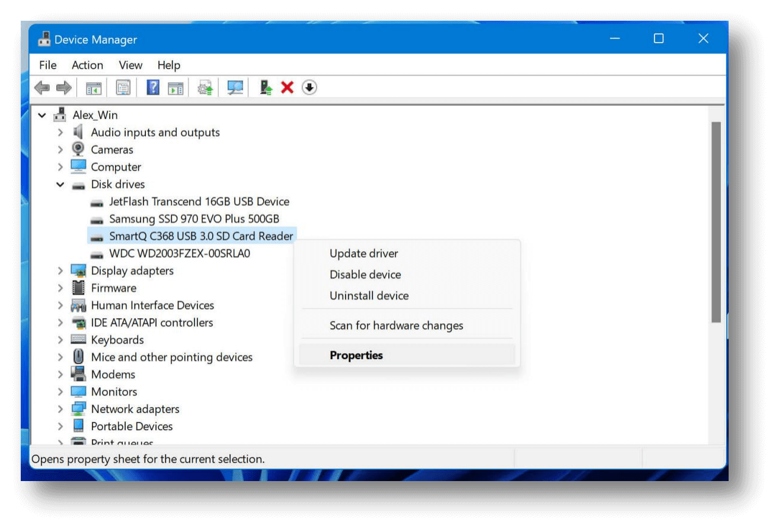Expand the Display adapters category
This screenshot has width=779, height=532.
pos(60,270)
